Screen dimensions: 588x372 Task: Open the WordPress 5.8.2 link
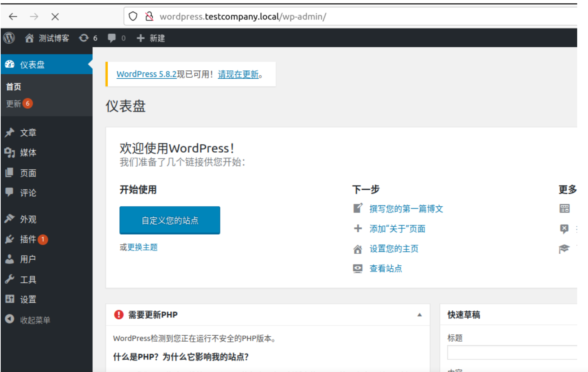[x=147, y=74]
